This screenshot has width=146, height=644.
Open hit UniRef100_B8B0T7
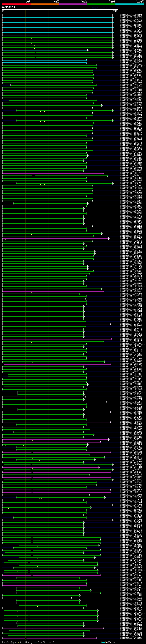point(131,133)
